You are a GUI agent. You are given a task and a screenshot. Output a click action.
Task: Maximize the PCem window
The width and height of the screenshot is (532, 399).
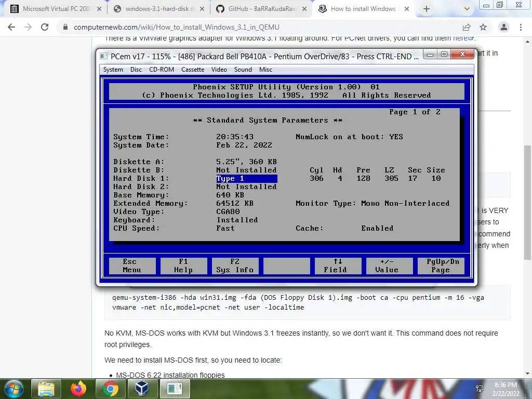click(444, 54)
